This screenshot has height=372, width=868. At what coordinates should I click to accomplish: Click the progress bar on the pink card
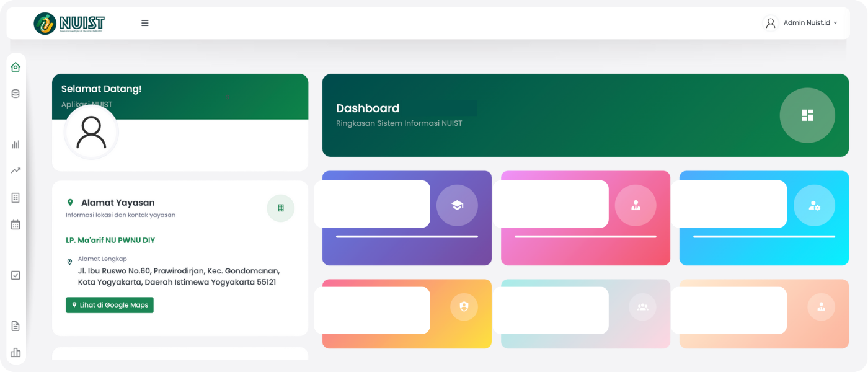pyautogui.click(x=585, y=236)
